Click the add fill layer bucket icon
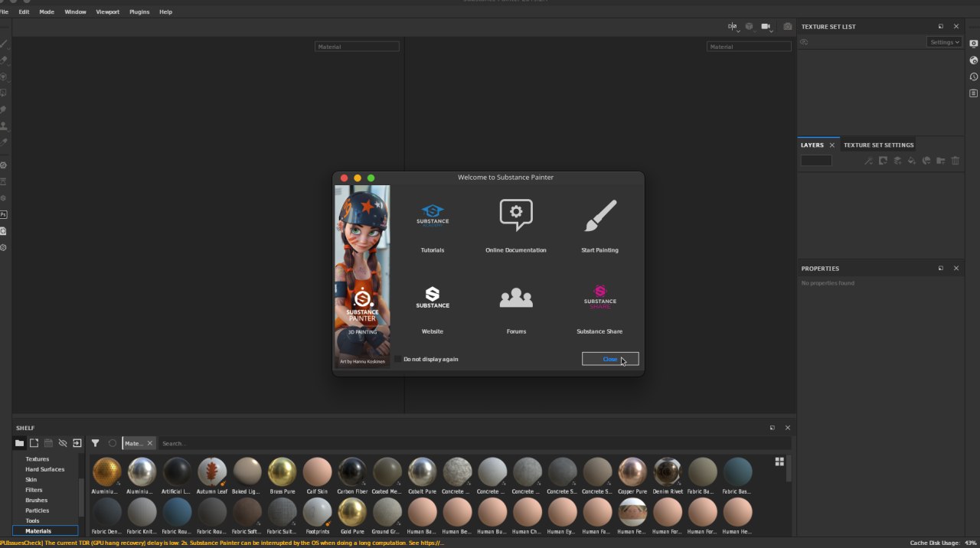980x548 pixels. pos(912,161)
